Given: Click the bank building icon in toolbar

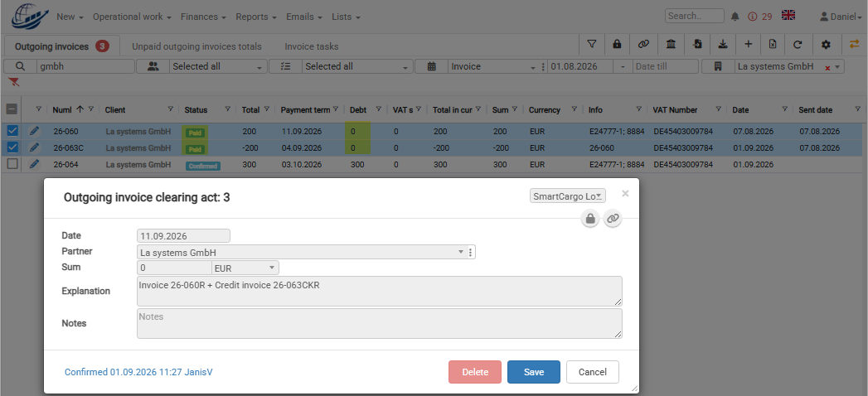Looking at the screenshot, I should click(671, 44).
